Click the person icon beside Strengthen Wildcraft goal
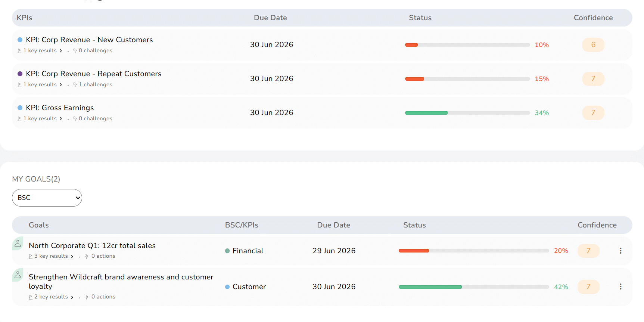 coord(18,275)
